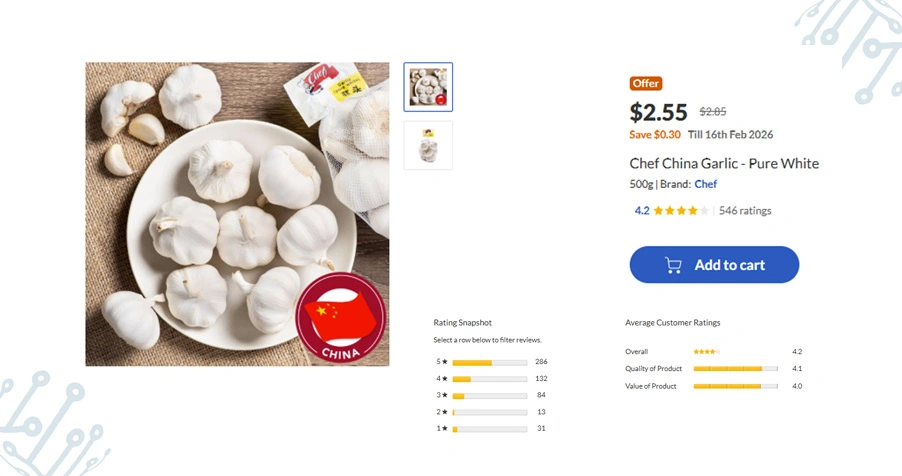Click the Overall rating stars
902x476 pixels.
click(706, 352)
